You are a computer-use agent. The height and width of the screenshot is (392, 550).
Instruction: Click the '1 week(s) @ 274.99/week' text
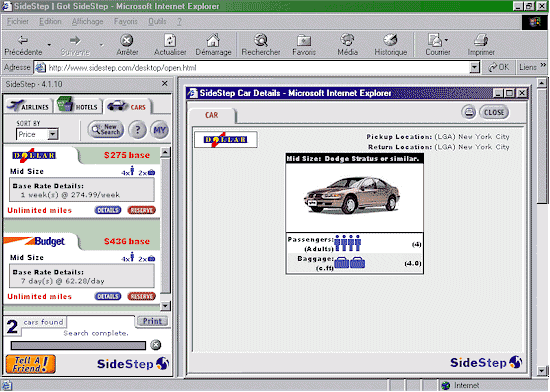click(70, 195)
